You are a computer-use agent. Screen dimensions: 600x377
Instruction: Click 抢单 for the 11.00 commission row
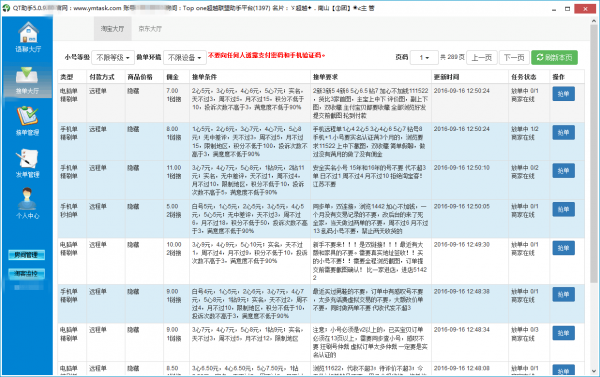point(563,171)
